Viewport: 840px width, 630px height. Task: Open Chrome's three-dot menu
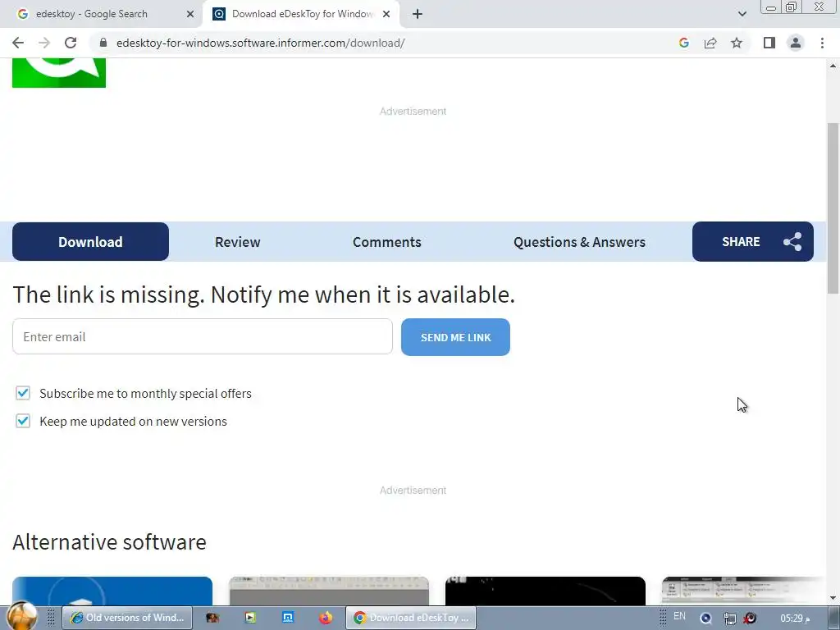(822, 43)
